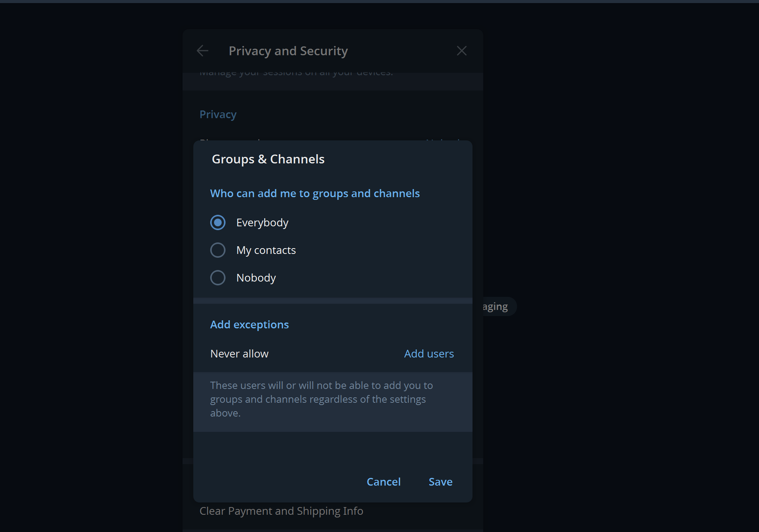Click the Never allow exception row

point(239,354)
